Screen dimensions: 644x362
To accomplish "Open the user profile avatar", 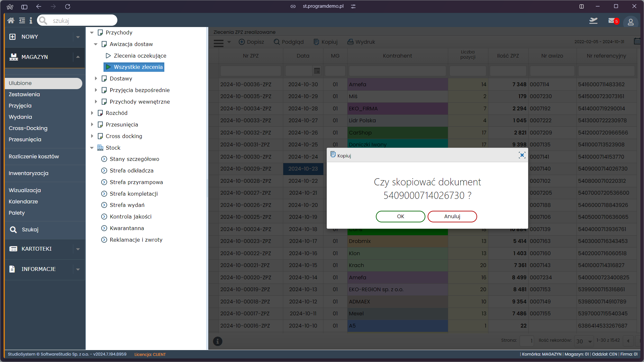I will point(630,22).
